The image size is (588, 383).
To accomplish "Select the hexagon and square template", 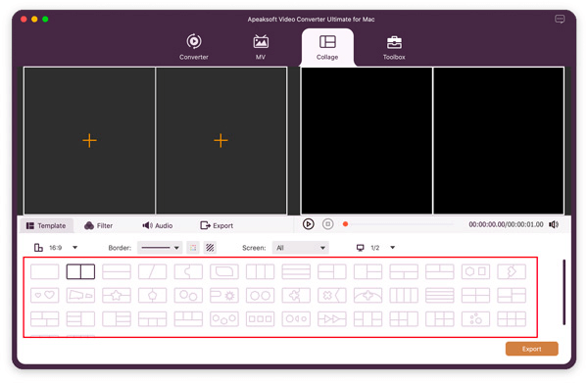I will coord(475,271).
